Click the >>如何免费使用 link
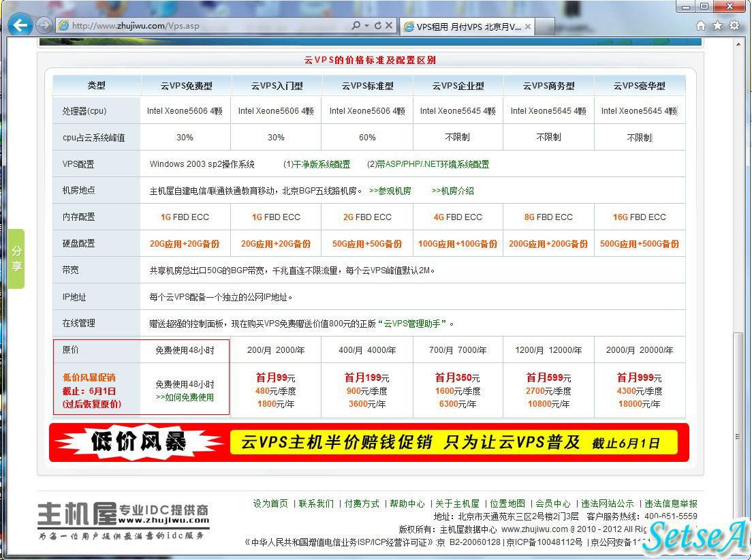The width and height of the screenshot is (752, 560). (185, 397)
